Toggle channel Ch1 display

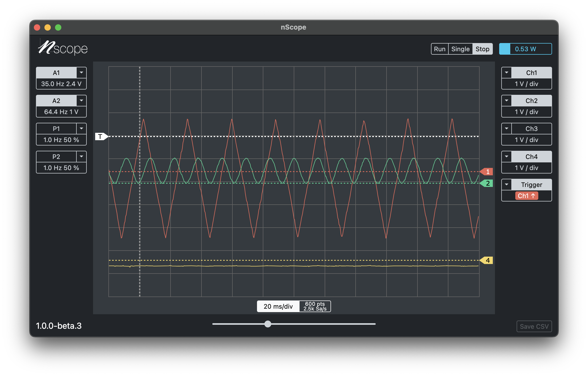(x=531, y=73)
